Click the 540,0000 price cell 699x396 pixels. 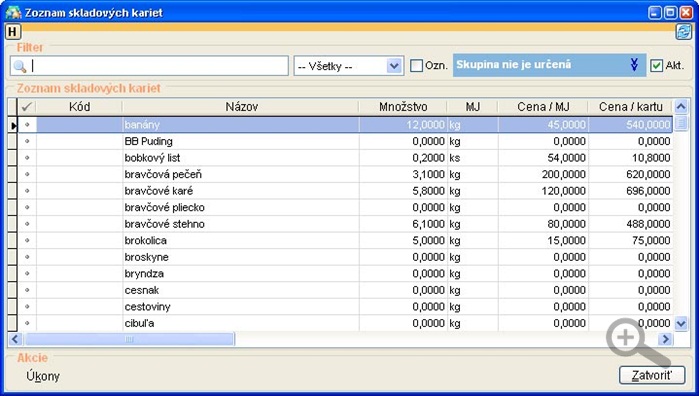click(x=630, y=124)
